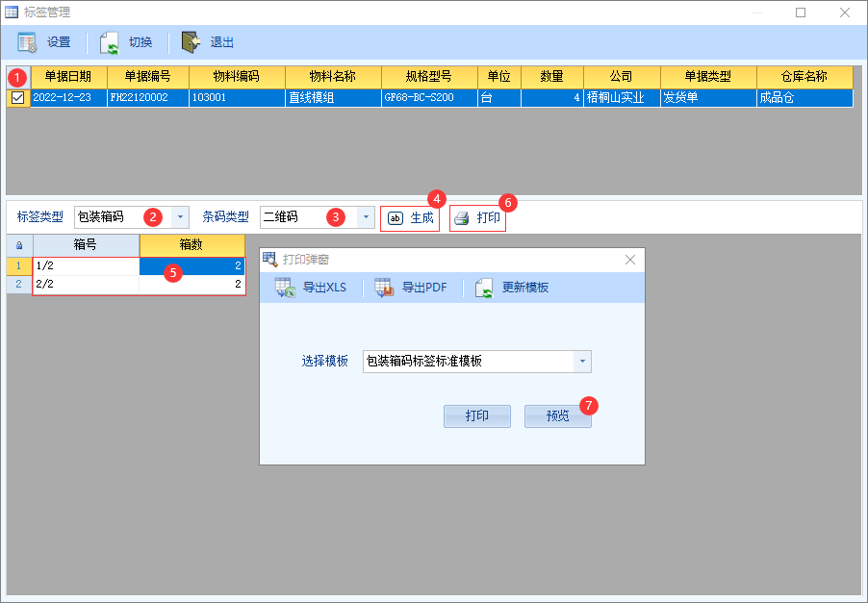Image resolution: width=868 pixels, height=603 pixels.
Task: Click the 单位 column header
Action: point(499,77)
